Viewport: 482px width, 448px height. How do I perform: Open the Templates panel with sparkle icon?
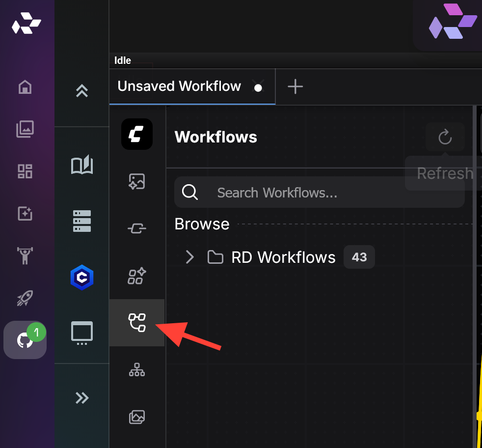tap(136, 276)
